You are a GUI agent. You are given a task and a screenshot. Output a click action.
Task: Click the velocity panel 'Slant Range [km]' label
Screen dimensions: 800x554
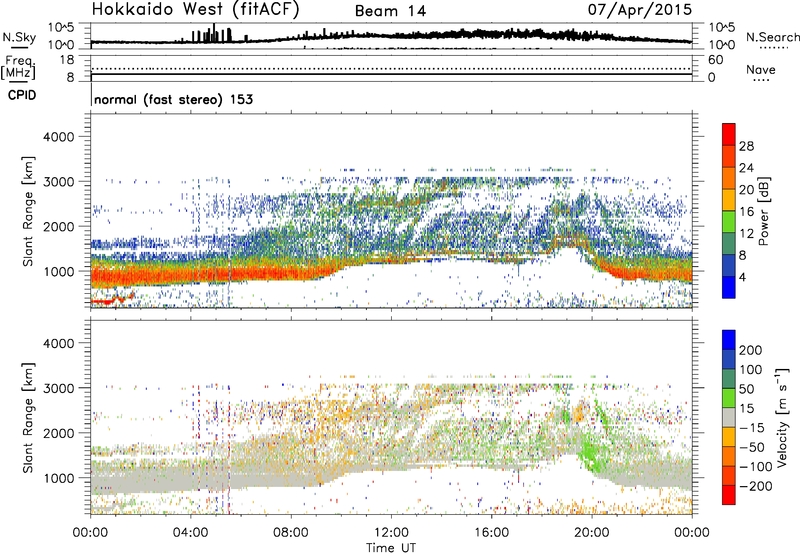click(28, 417)
